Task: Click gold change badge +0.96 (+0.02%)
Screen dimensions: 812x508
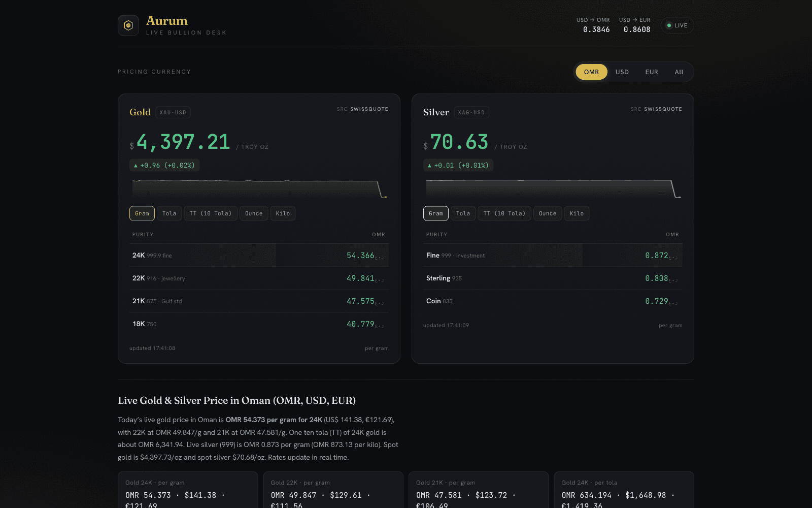Action: coord(164,165)
